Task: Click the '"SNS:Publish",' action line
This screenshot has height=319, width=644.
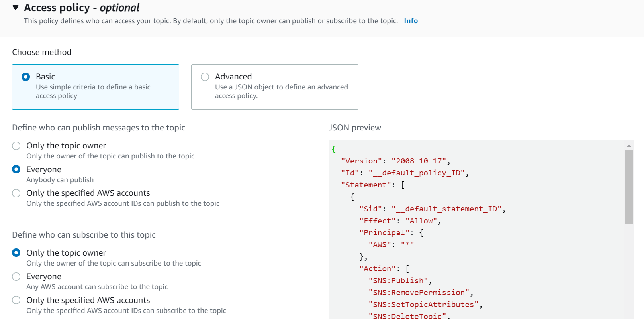Action: pos(400,281)
